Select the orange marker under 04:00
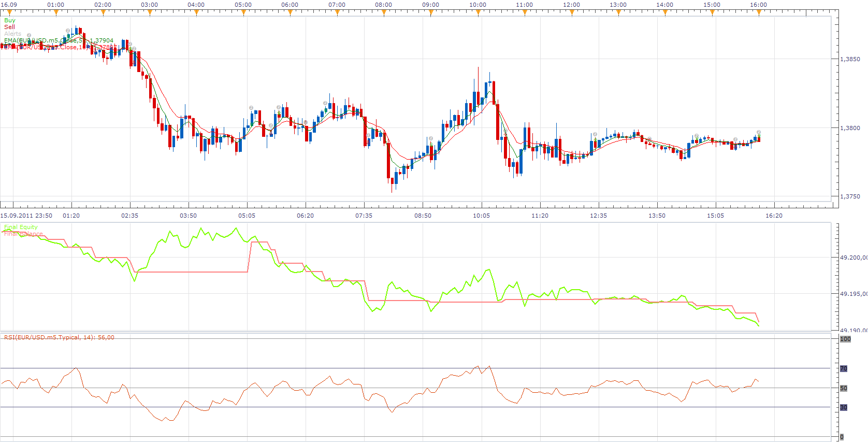This screenshot has height=442, width=868. click(196, 12)
